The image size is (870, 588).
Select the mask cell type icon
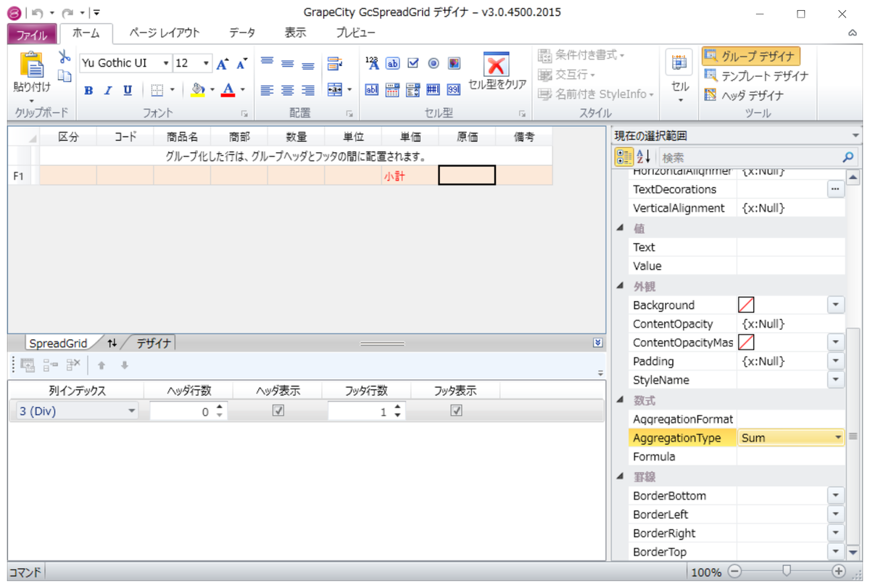(434, 90)
